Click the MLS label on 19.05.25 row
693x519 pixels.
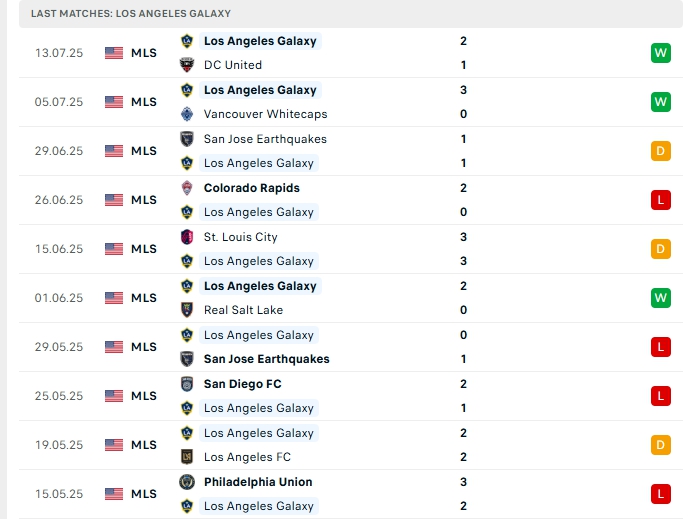(x=144, y=445)
